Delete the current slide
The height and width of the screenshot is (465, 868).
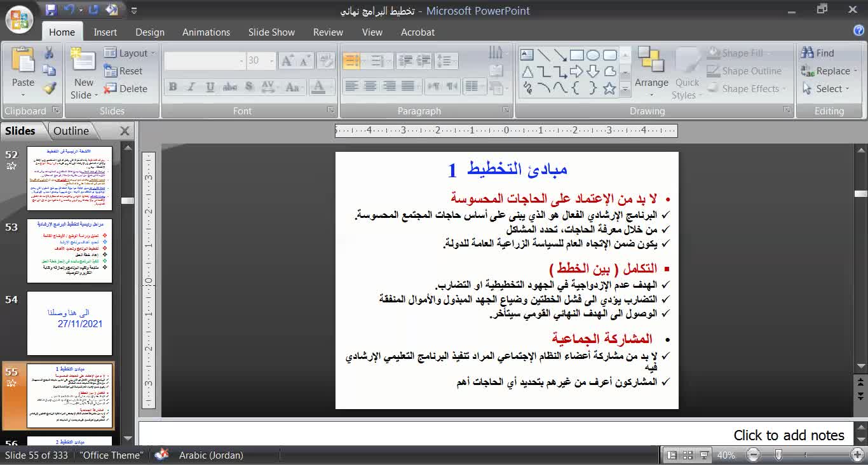tap(126, 89)
